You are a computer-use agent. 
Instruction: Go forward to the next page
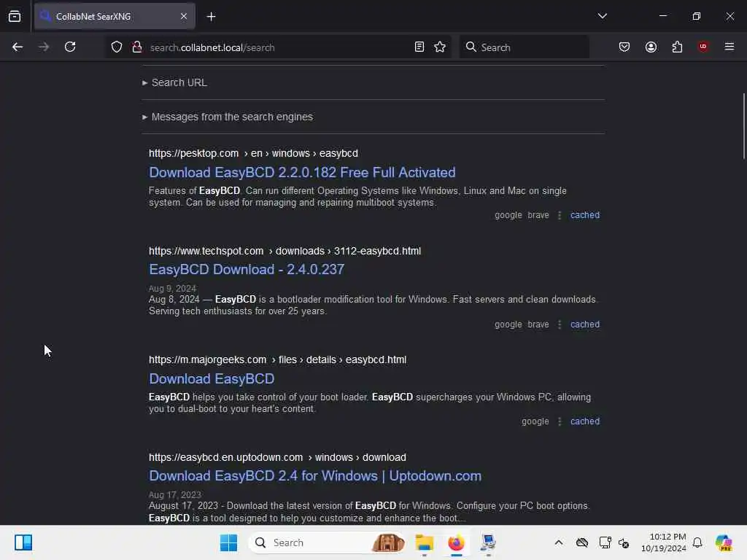coord(44,47)
